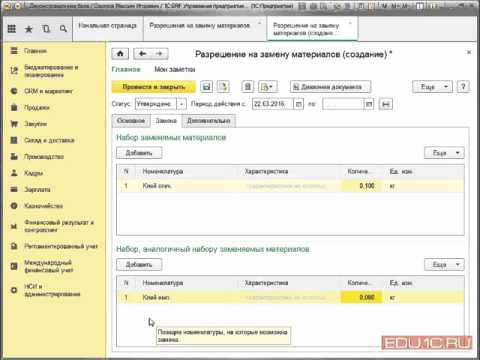Open calendar for period end date
This screenshot has height=360, width=480.
pyautogui.click(x=369, y=104)
